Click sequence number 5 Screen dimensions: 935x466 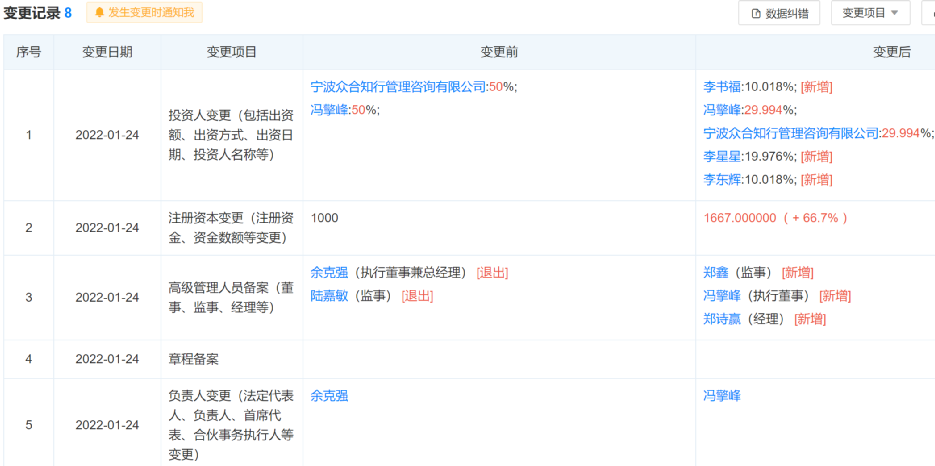pyautogui.click(x=29, y=425)
